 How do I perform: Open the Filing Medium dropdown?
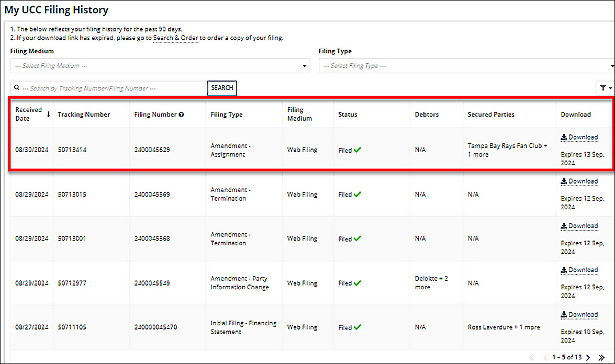159,66
